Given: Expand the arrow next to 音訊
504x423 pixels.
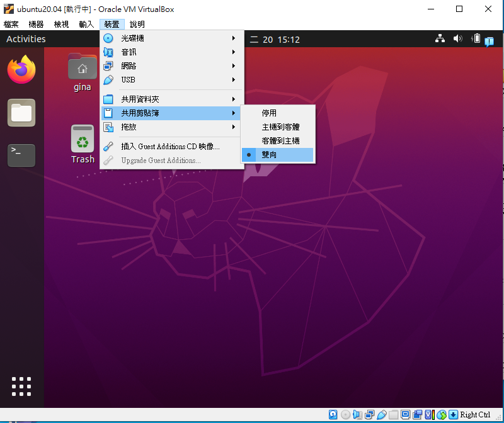Looking at the screenshot, I should 234,52.
